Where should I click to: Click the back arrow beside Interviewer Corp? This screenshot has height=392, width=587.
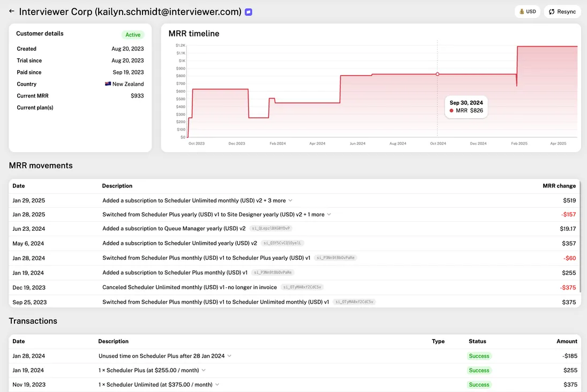12,11
